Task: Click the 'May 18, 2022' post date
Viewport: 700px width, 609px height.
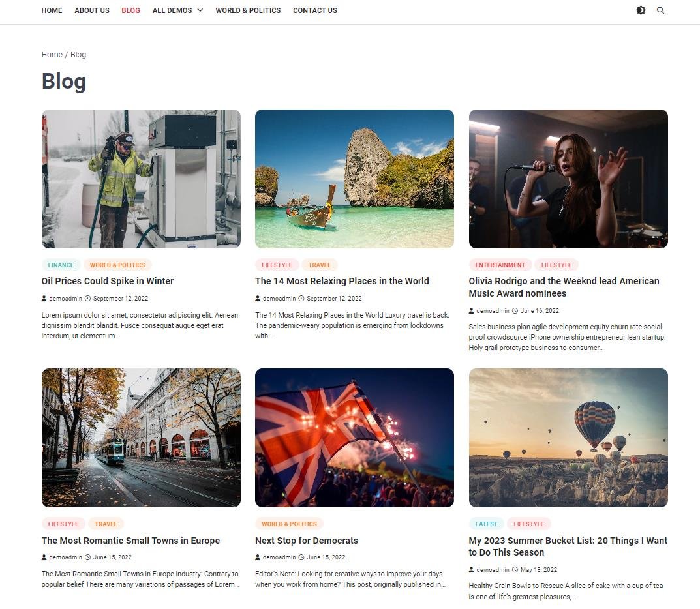Action: pyautogui.click(x=539, y=570)
